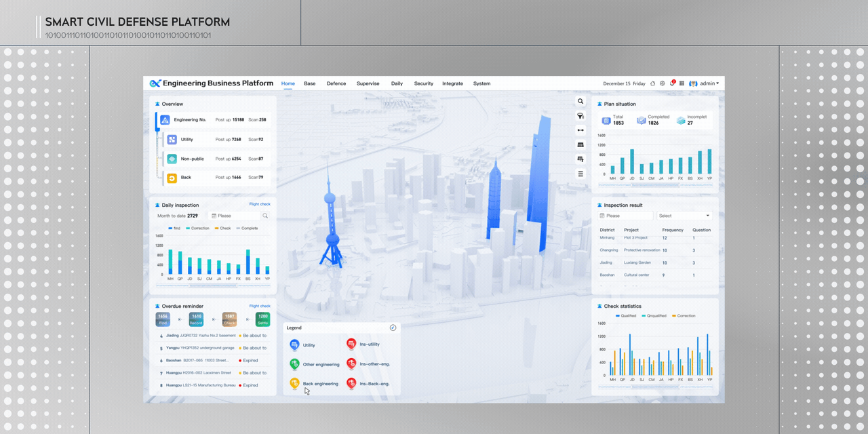The height and width of the screenshot is (434, 868).
Task: Click the Plan situation chart zoom slider
Action: [x=656, y=184]
